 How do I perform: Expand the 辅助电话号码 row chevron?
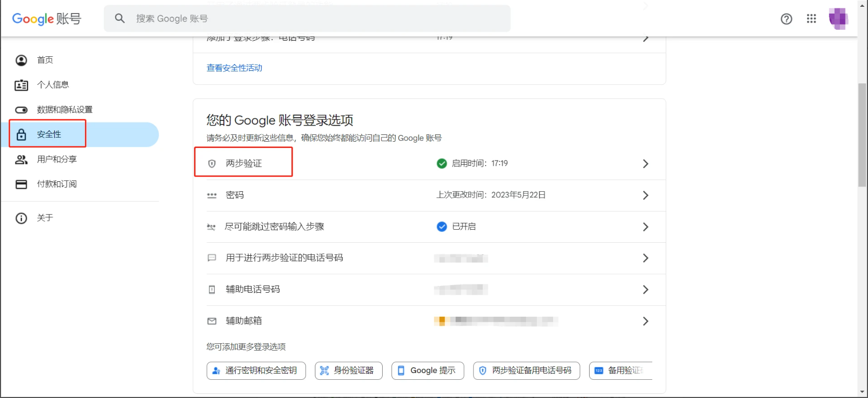(645, 290)
